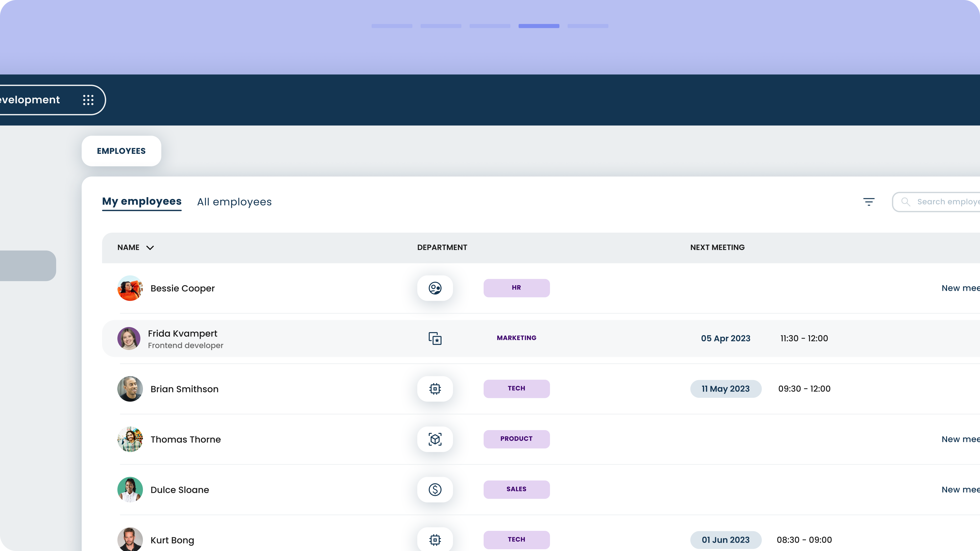This screenshot has height=551, width=980.
Task: Open the app grid dots menu
Action: click(x=88, y=100)
